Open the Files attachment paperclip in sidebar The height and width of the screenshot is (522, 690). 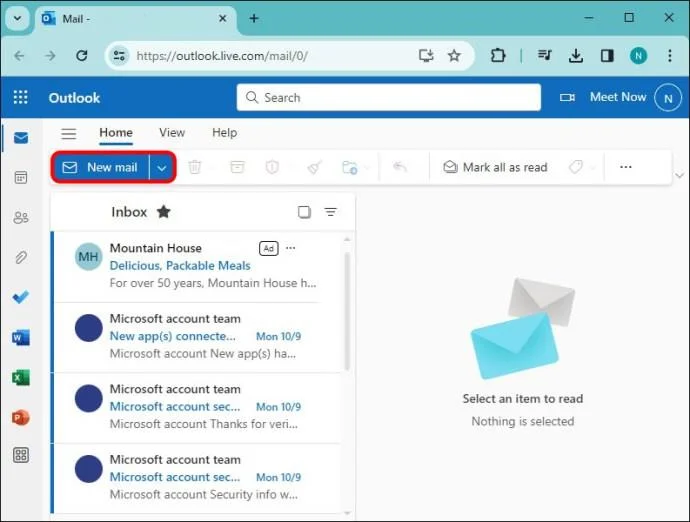[x=21, y=257]
